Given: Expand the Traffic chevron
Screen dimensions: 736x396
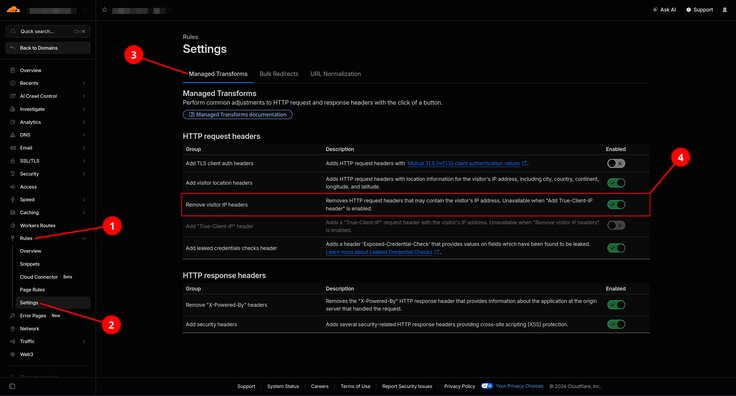Looking at the screenshot, I should click(84, 342).
